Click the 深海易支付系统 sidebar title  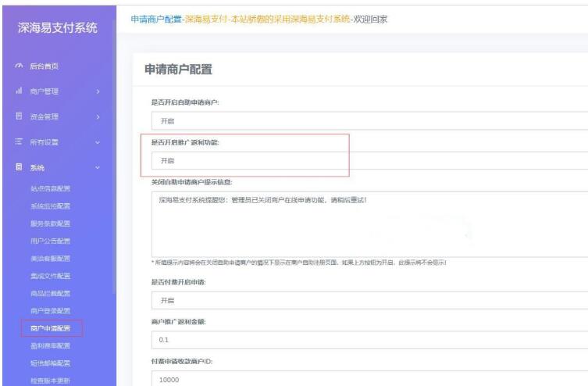point(57,27)
